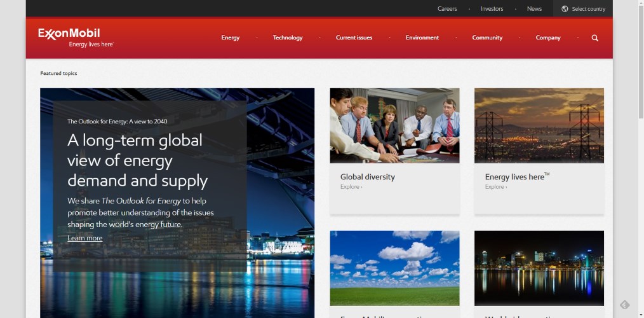The width and height of the screenshot is (644, 318).
Task: Click the ExxonMobil logo
Action: (69, 34)
